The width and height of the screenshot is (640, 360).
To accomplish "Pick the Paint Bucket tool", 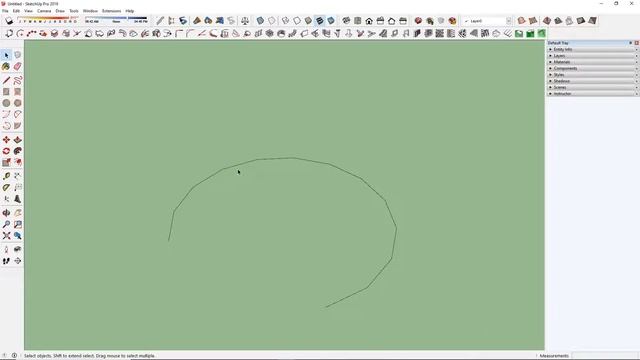I will coord(6,66).
